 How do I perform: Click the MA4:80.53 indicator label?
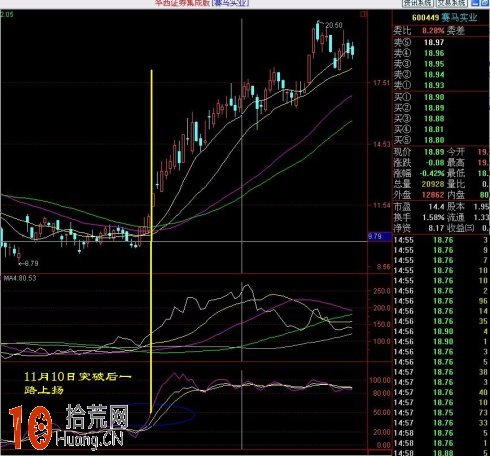[x=20, y=278]
